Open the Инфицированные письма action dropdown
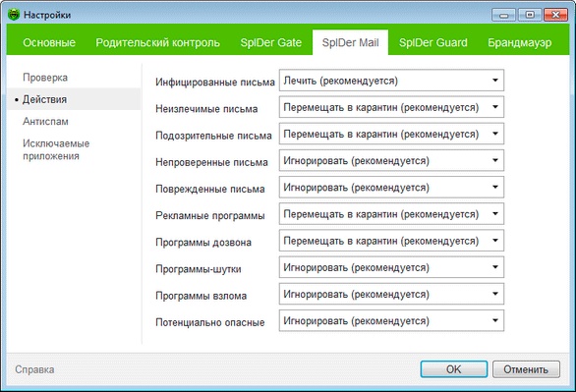The width and height of the screenshot is (576, 392). click(x=391, y=81)
